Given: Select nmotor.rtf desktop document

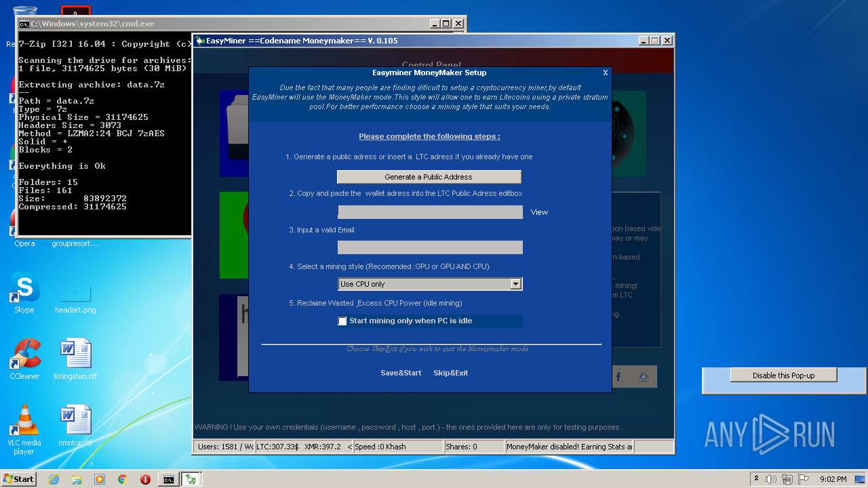Looking at the screenshot, I should [x=75, y=426].
